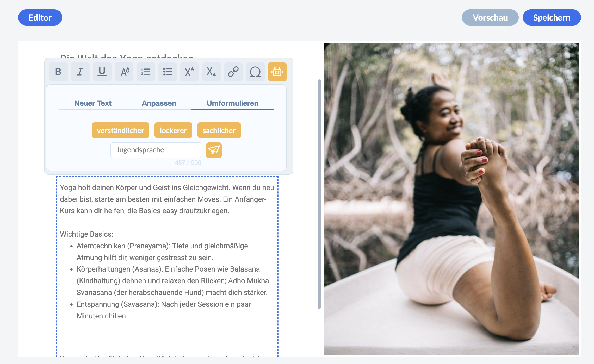Select the Umformulieren tab
Image resolution: width=594 pixels, height=364 pixels.
(x=232, y=103)
